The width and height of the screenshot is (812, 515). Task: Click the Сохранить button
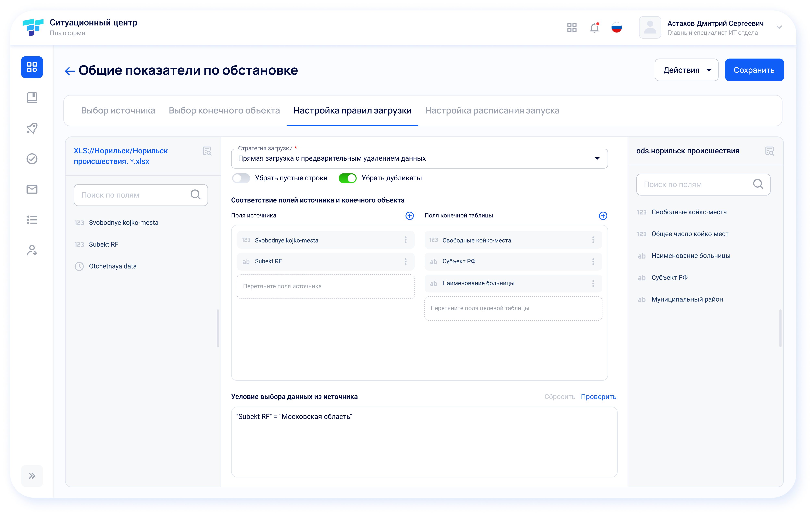pyautogui.click(x=754, y=70)
